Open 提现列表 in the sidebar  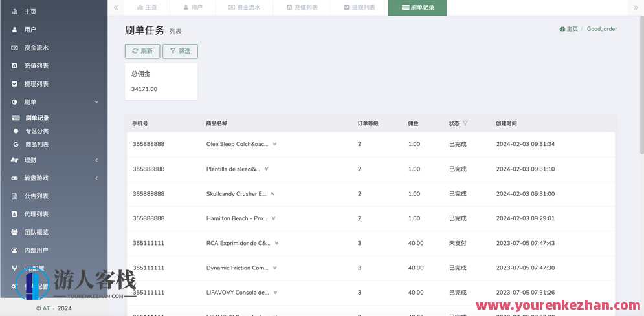(36, 84)
